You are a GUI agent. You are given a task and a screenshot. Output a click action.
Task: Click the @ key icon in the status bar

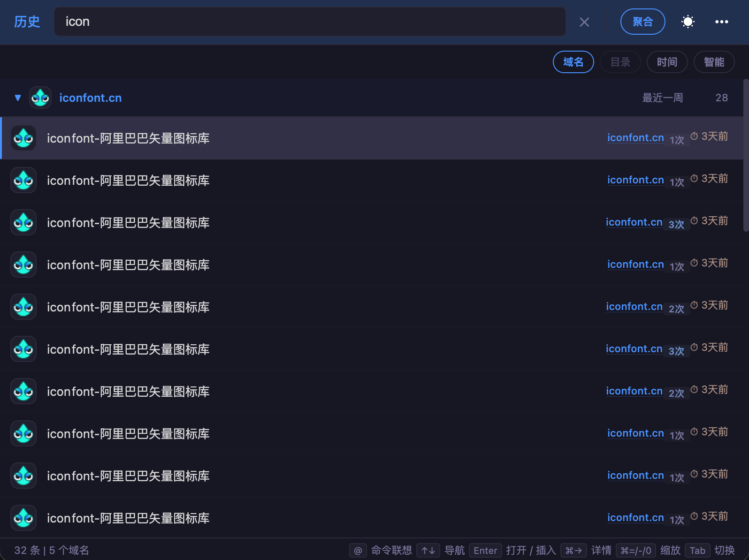(358, 550)
